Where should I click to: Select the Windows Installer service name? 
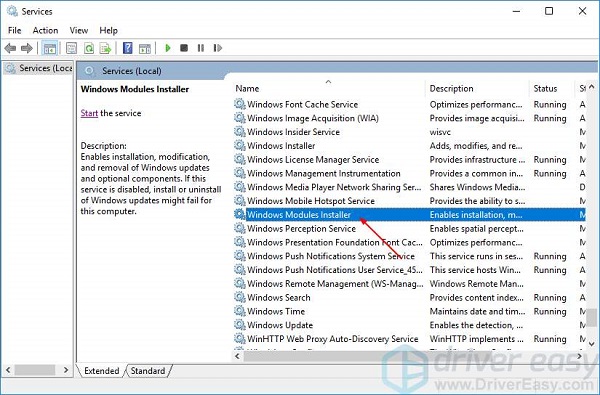point(281,145)
